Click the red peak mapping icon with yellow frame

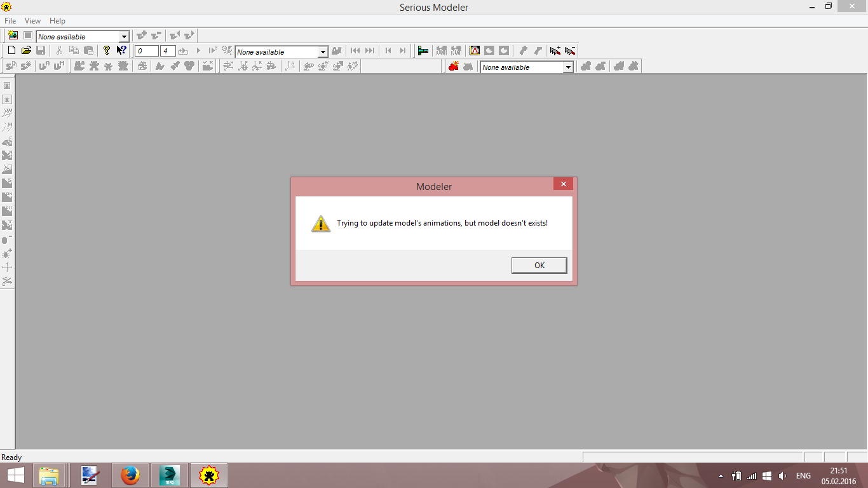coord(475,51)
